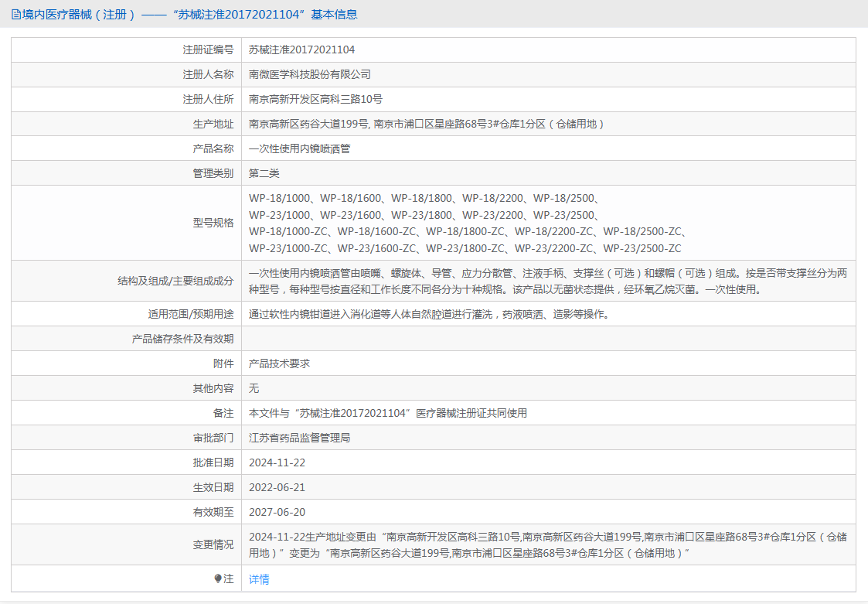The width and height of the screenshot is (868, 604).
Task: Click management category value 第二类
Action: [x=264, y=173]
